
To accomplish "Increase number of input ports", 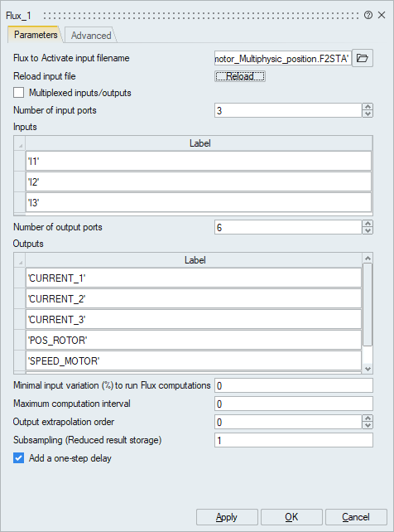I will [368, 107].
